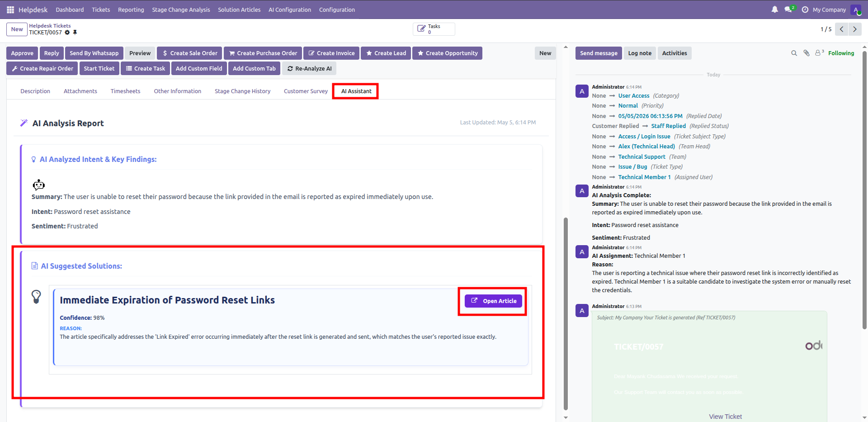
Task: Click the User Access category value
Action: 634,96
